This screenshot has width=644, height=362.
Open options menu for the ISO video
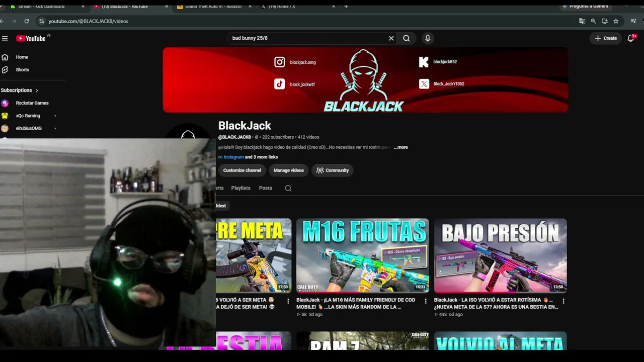click(563, 301)
